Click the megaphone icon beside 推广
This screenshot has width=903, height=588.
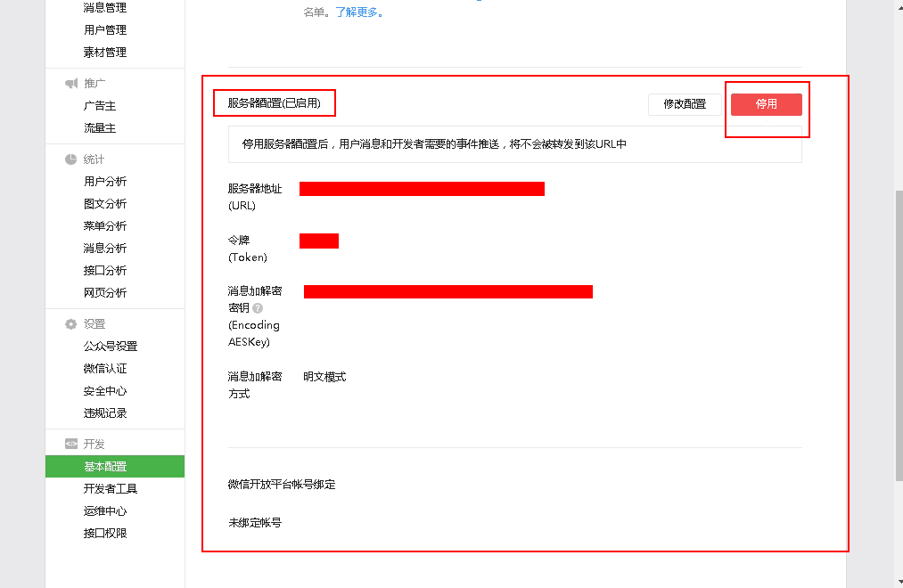point(71,84)
